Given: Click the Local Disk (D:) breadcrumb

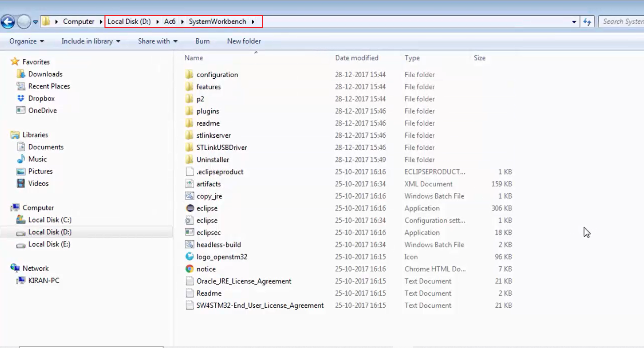Looking at the screenshot, I should click(x=129, y=22).
